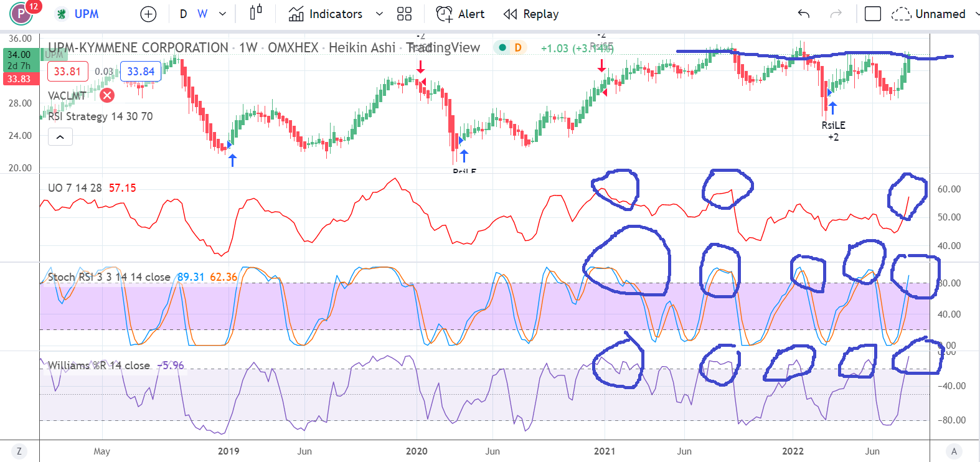Click the May label on time axis
This screenshot has height=462, width=980.
(101, 451)
